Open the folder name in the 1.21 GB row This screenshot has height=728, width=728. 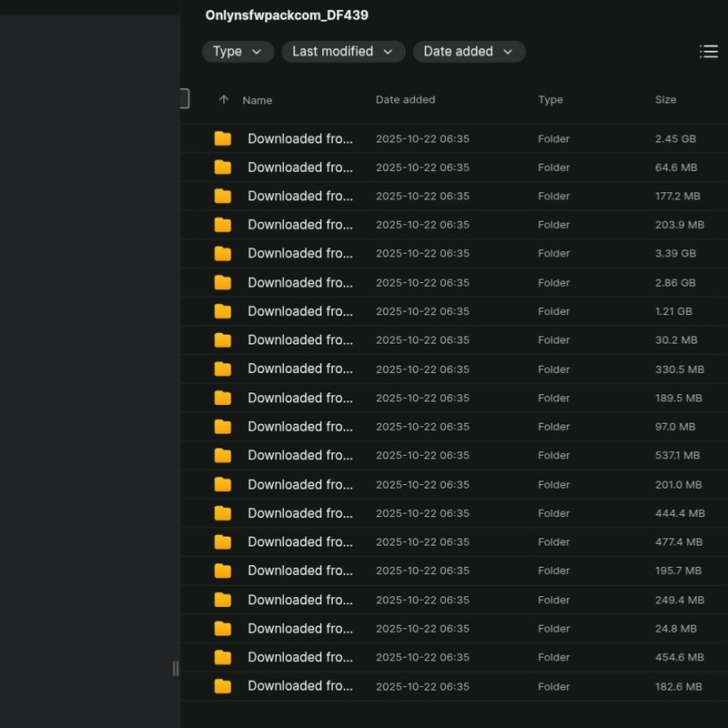tap(299, 311)
